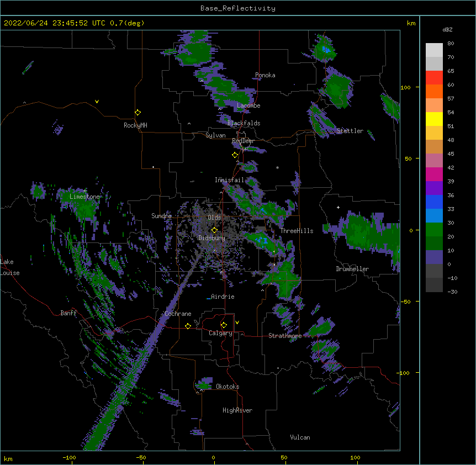
Task: Click the Didsbury map label
Action: pos(212,238)
